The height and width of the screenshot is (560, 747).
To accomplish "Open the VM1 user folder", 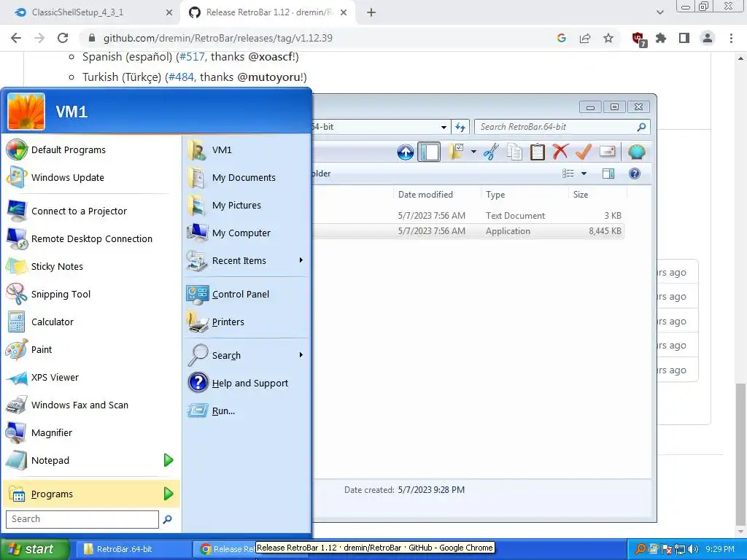I will click(247, 149).
